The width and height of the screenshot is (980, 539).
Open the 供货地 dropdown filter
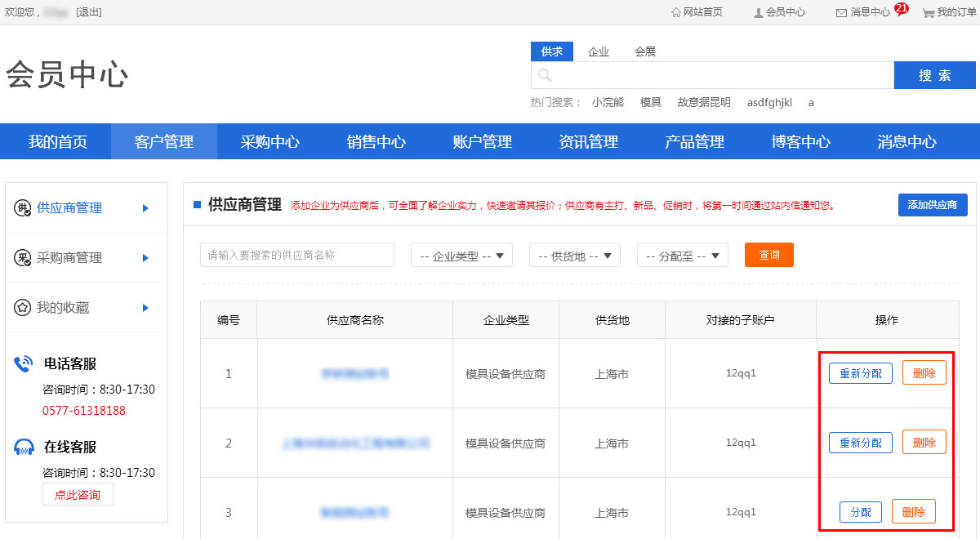coord(575,256)
